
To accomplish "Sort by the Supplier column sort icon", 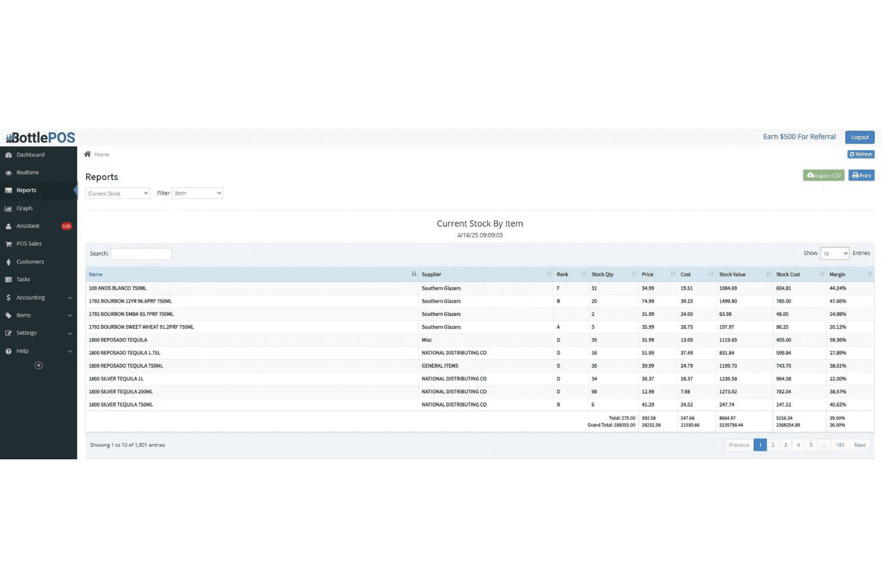I will click(549, 274).
